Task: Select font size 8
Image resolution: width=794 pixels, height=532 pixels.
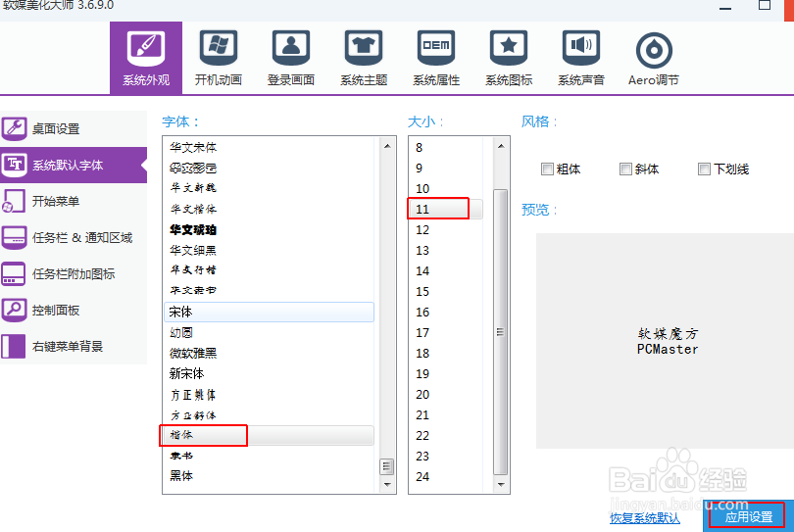Action: tap(446, 147)
